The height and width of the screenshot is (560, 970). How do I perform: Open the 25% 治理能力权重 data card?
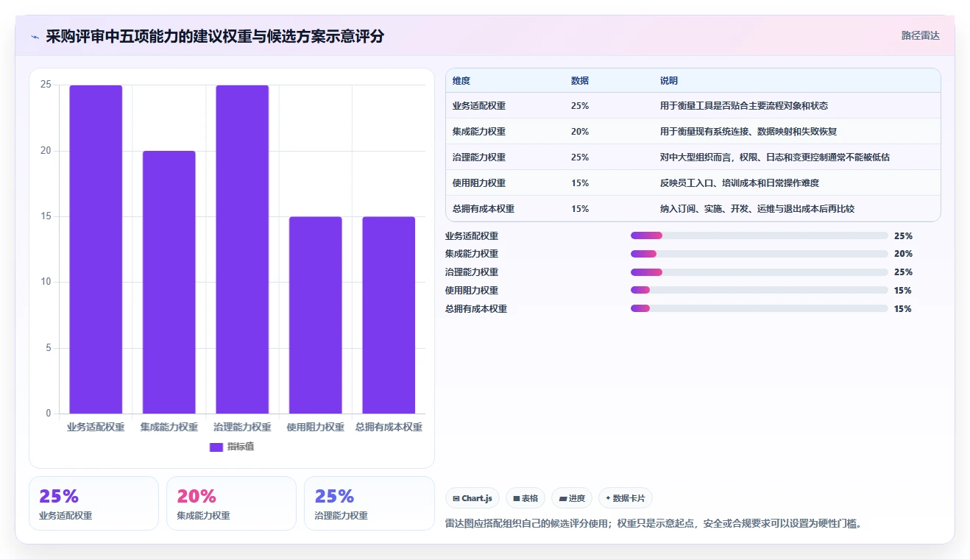(369, 503)
